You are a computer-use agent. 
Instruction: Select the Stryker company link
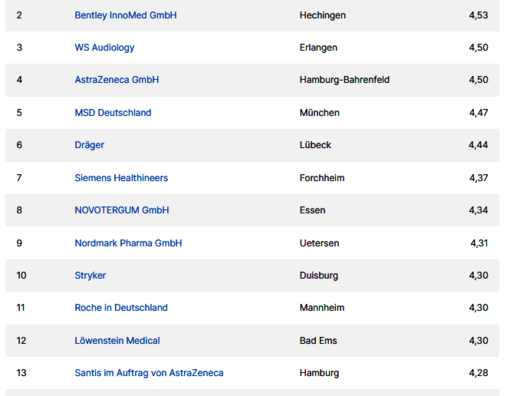point(90,276)
